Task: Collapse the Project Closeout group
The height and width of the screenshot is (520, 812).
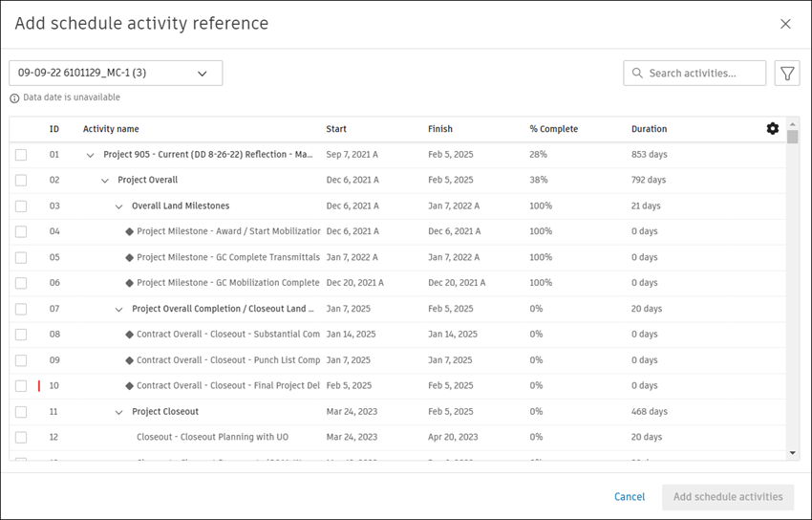Action: click(x=119, y=412)
